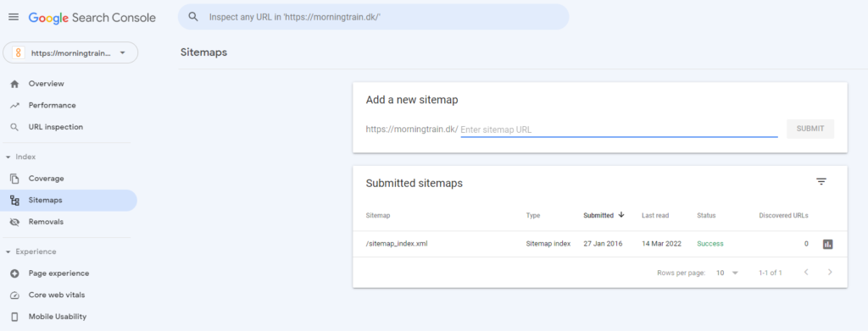The width and height of the screenshot is (868, 331).
Task: Click the Removals crossed-eye icon
Action: click(x=15, y=222)
